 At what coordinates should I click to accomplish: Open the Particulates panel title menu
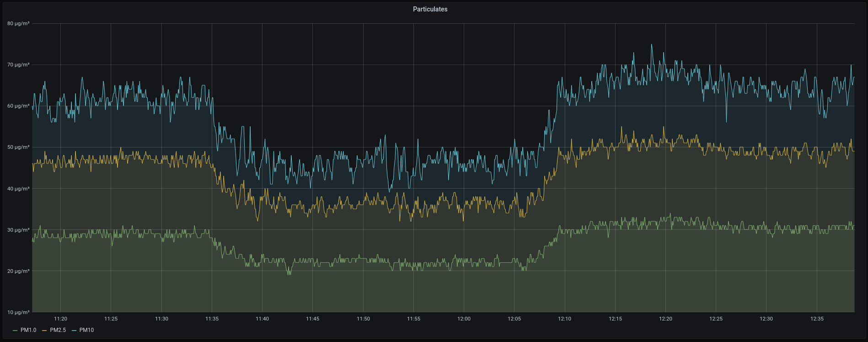pyautogui.click(x=430, y=9)
